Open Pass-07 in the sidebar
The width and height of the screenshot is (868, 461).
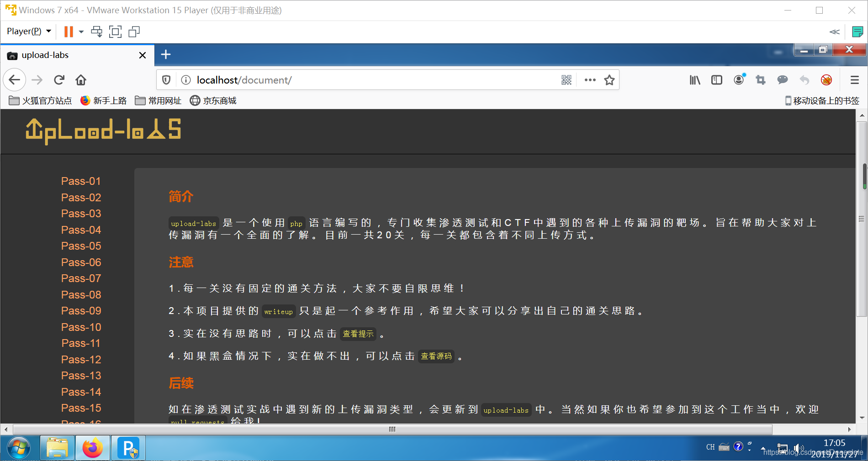(81, 278)
